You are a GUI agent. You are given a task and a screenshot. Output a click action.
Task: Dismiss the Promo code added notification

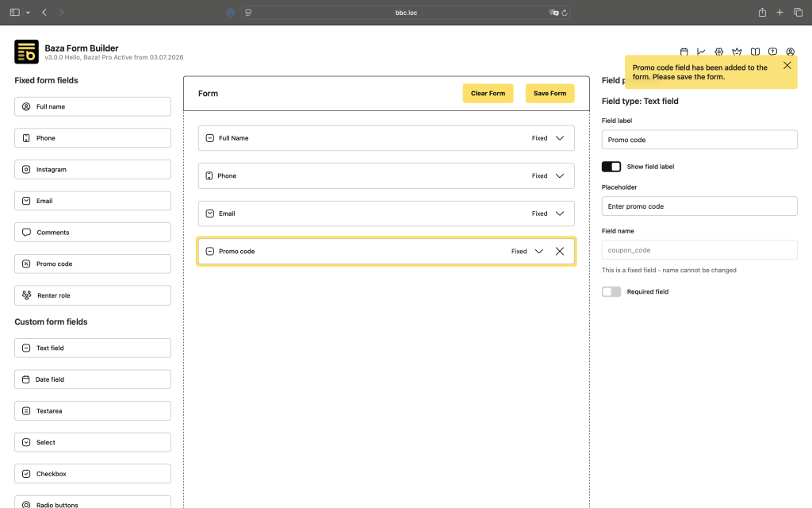tap(787, 65)
